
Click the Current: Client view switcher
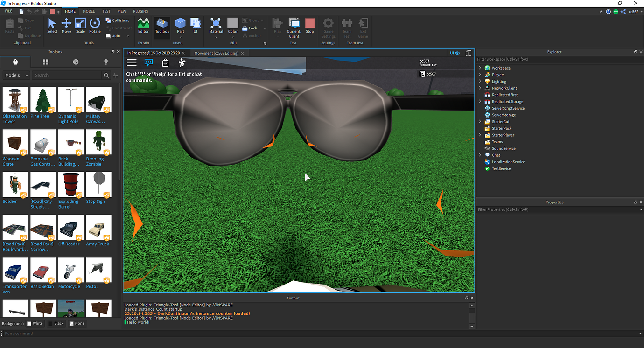click(294, 28)
